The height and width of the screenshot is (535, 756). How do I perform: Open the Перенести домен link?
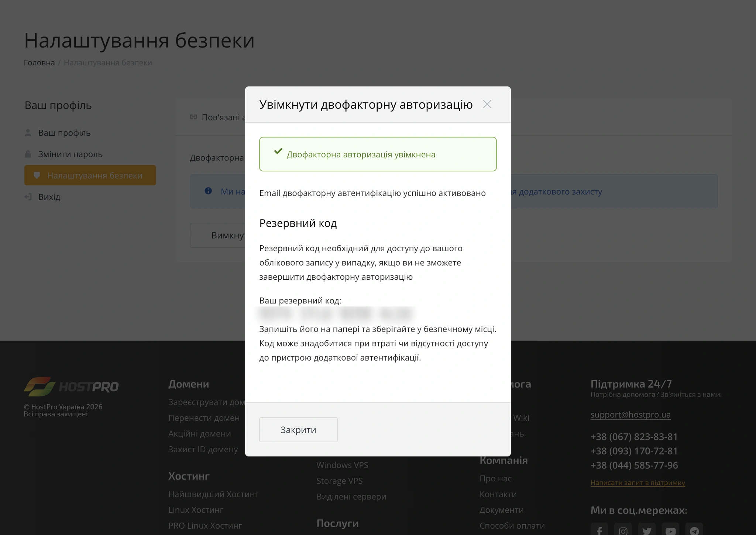click(204, 418)
